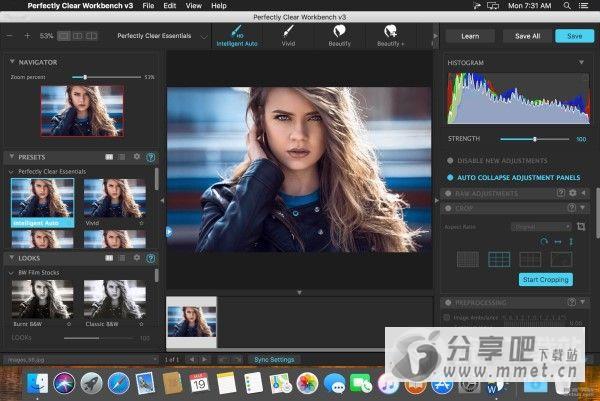Click the blue Save button
This screenshot has width=600, height=401.
[x=575, y=36]
